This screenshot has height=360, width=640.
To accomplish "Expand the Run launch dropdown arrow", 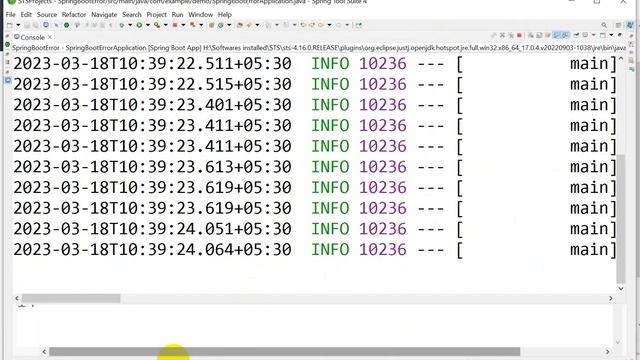I will point(148,25).
